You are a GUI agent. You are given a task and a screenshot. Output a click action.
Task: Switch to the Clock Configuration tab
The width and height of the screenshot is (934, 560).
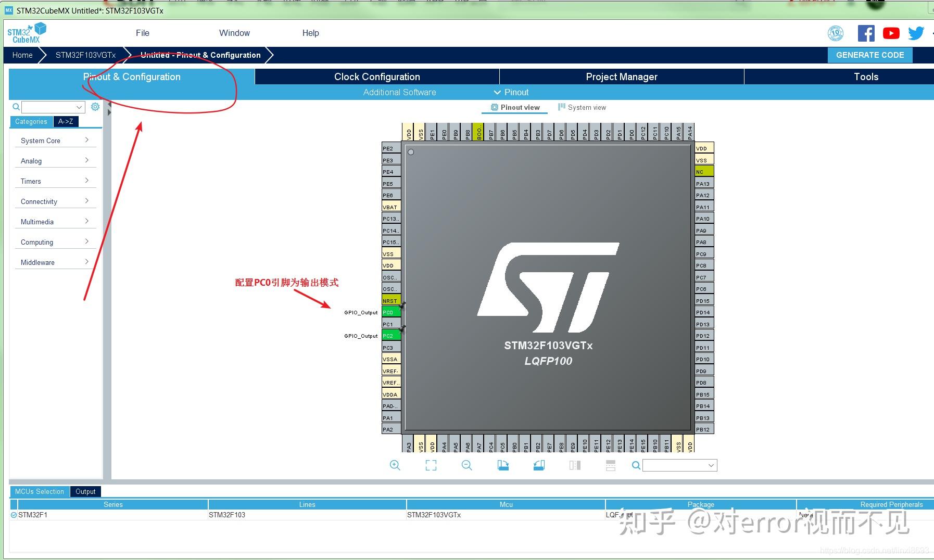tap(376, 77)
